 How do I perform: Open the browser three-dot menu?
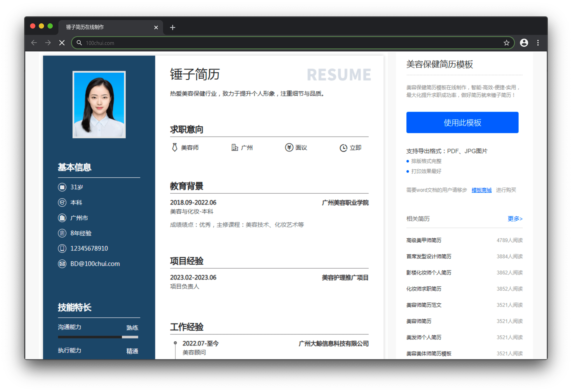pyautogui.click(x=538, y=43)
